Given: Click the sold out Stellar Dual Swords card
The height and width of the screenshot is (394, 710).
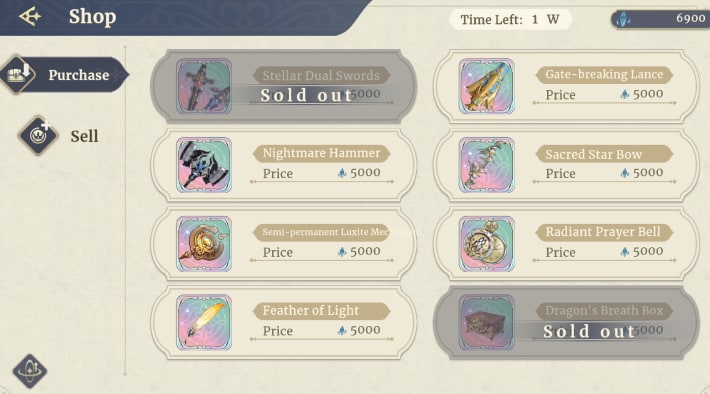Looking at the screenshot, I should (x=283, y=86).
